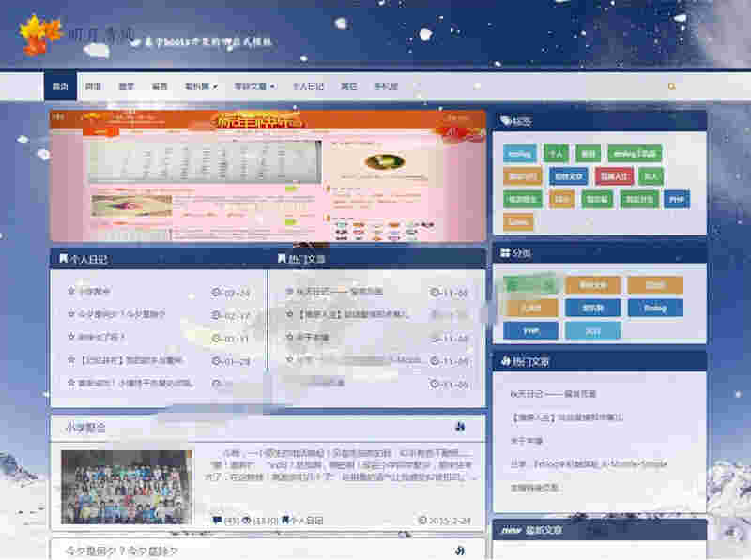Image resolution: width=751 pixels, height=560 pixels.
Task: Select the green 个人 tag in the tag cloud
Action: click(x=556, y=154)
